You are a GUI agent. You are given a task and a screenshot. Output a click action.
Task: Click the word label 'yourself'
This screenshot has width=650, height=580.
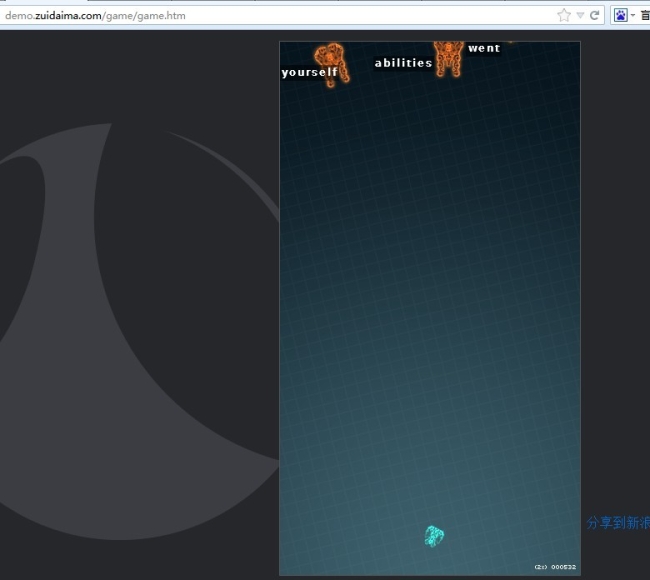click(x=310, y=72)
